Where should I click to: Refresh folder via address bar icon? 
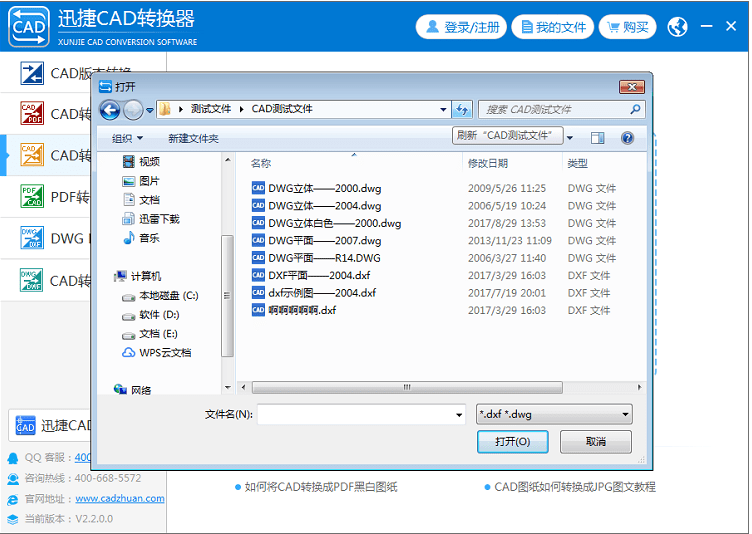click(x=462, y=109)
